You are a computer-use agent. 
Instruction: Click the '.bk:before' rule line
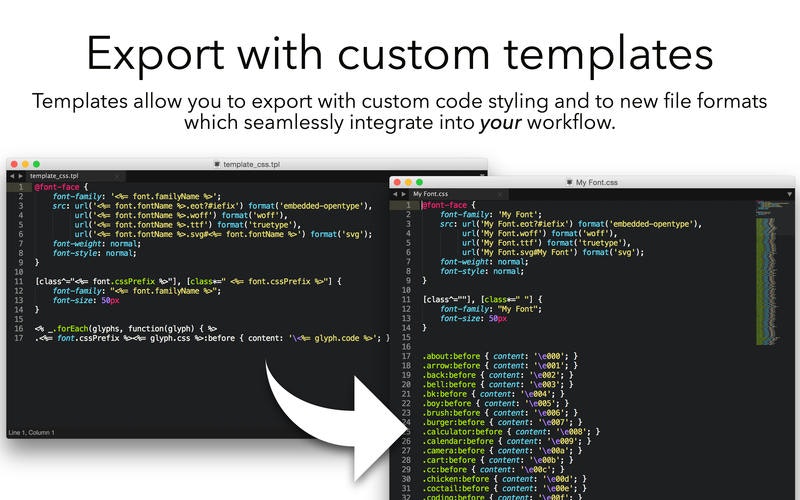(x=493, y=394)
